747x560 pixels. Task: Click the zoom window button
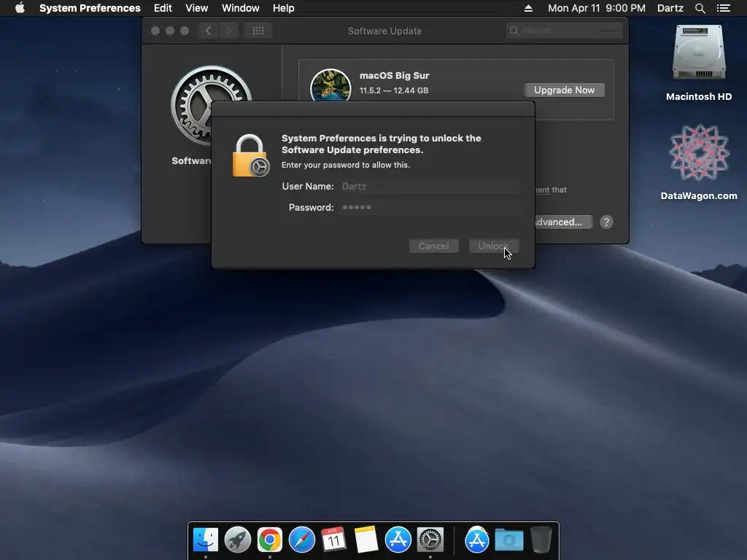(x=185, y=31)
